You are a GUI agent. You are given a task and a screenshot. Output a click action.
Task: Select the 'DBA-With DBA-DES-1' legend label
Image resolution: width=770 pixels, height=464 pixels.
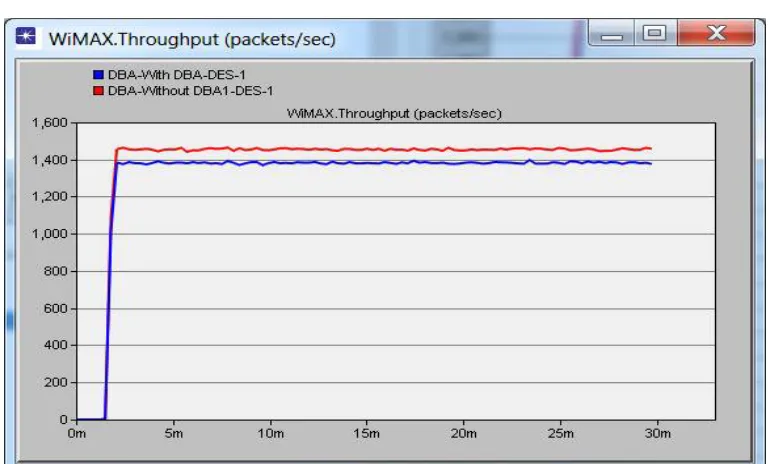pyautogui.click(x=177, y=75)
